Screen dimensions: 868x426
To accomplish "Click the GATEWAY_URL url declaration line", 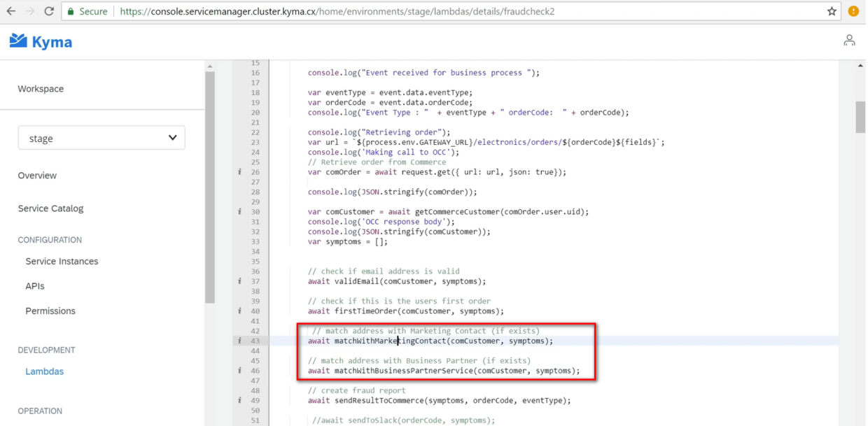I will 486,142.
